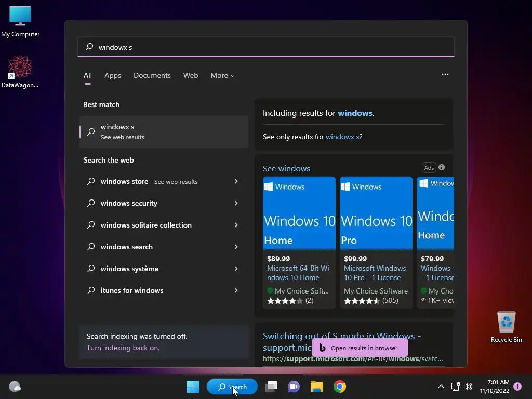Click the taskbar Search button

232,387
